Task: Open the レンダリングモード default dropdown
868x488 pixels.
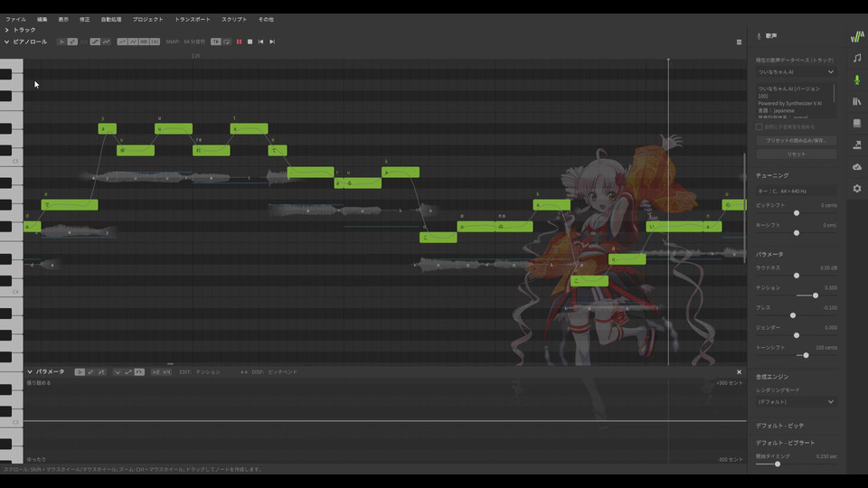Action: pyautogui.click(x=796, y=401)
